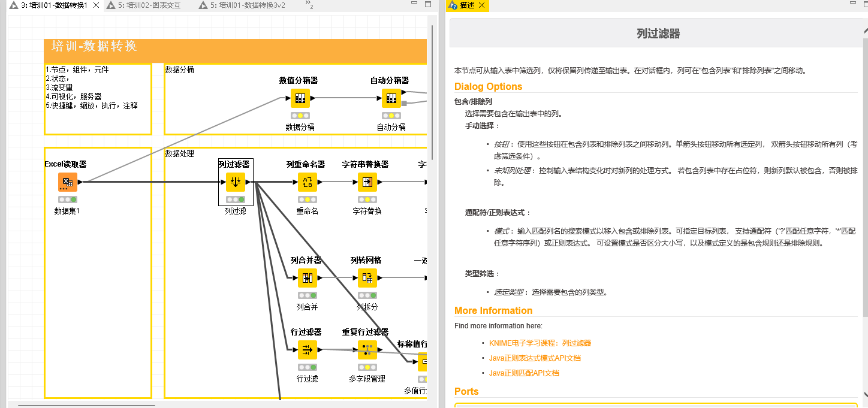Click status lights under 数值分箱器 node
Image resolution: width=868 pixels, height=408 pixels.
tap(300, 116)
